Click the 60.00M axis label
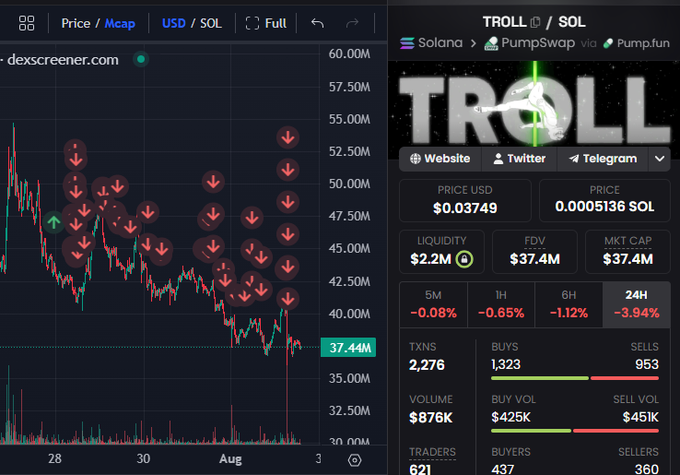This screenshot has height=475, width=680. coord(349,54)
